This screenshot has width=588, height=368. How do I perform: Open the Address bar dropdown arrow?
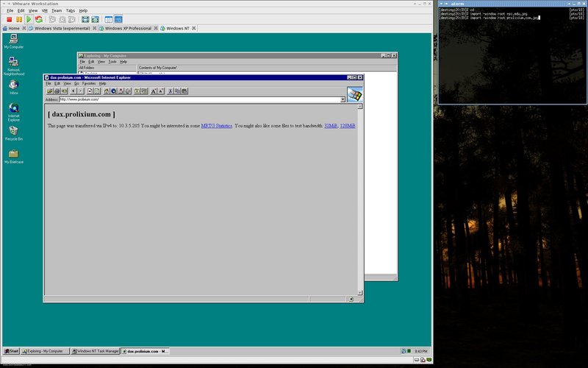click(x=343, y=99)
